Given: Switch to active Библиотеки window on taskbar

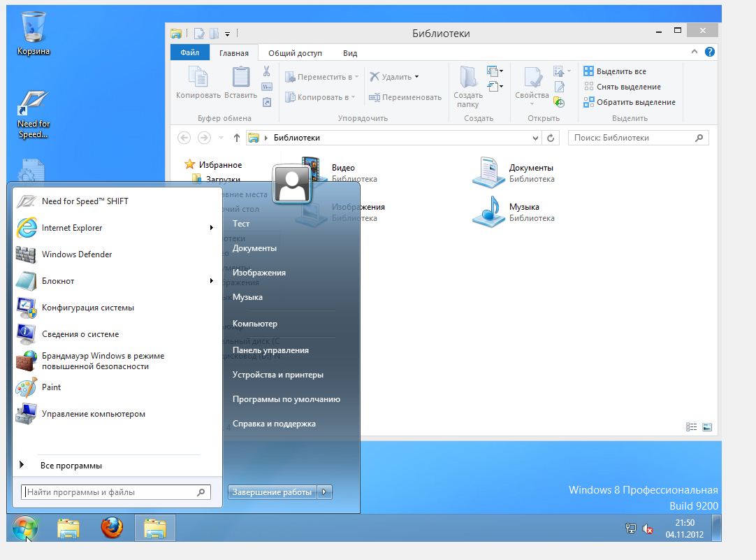Looking at the screenshot, I should click(x=155, y=528).
